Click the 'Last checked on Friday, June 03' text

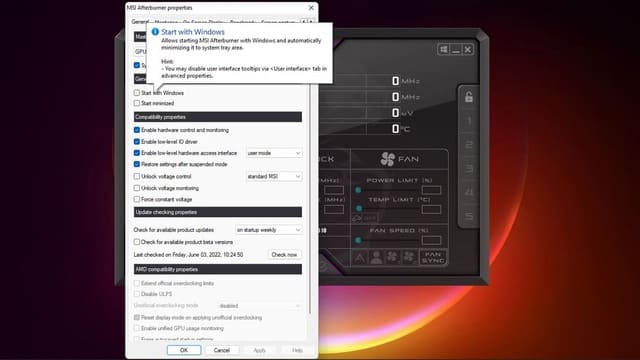(x=188, y=255)
